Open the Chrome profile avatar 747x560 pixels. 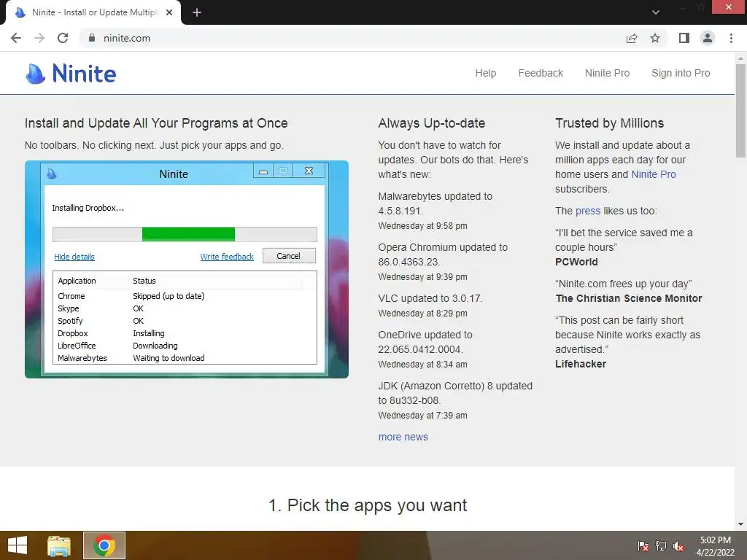coord(708,38)
